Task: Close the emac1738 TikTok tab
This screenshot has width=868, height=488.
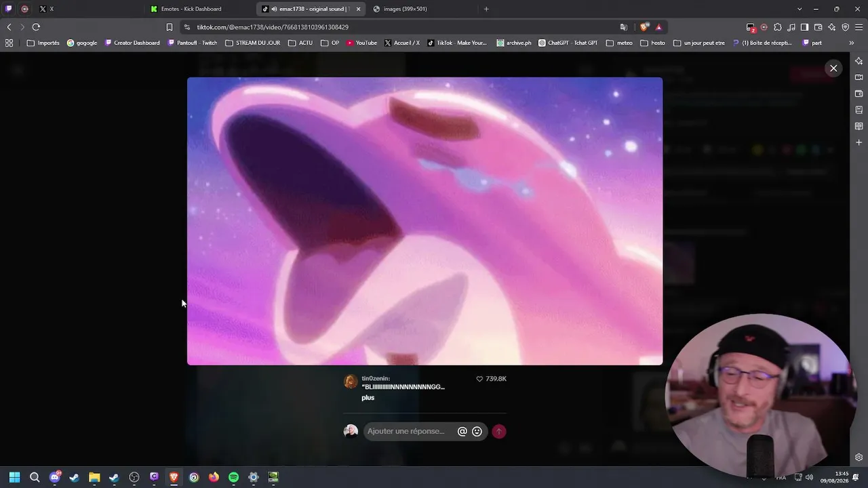Action: 359,9
